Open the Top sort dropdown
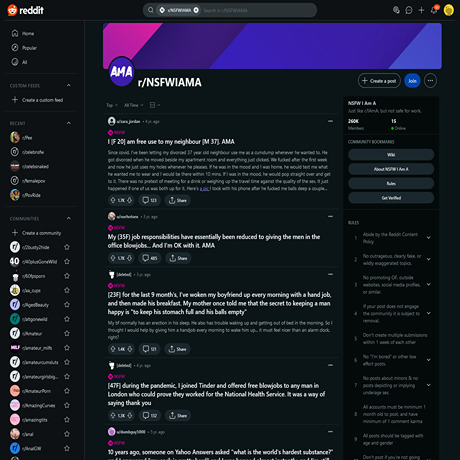 click(112, 105)
